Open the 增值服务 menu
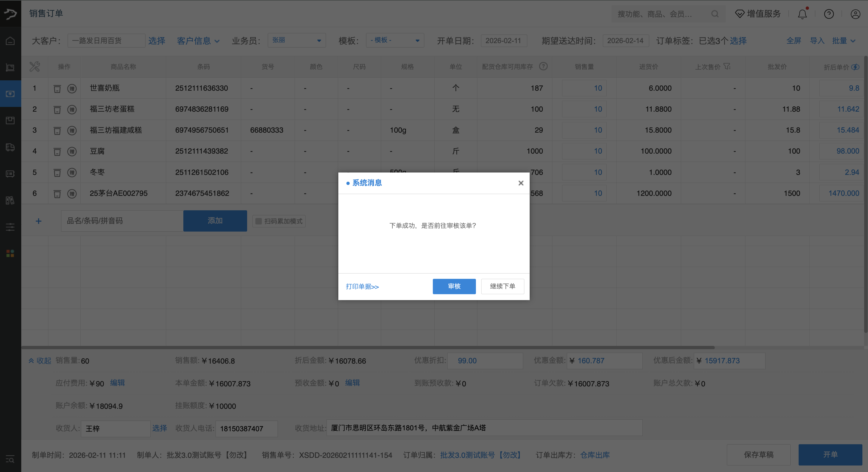This screenshot has height=472, width=868. point(758,14)
